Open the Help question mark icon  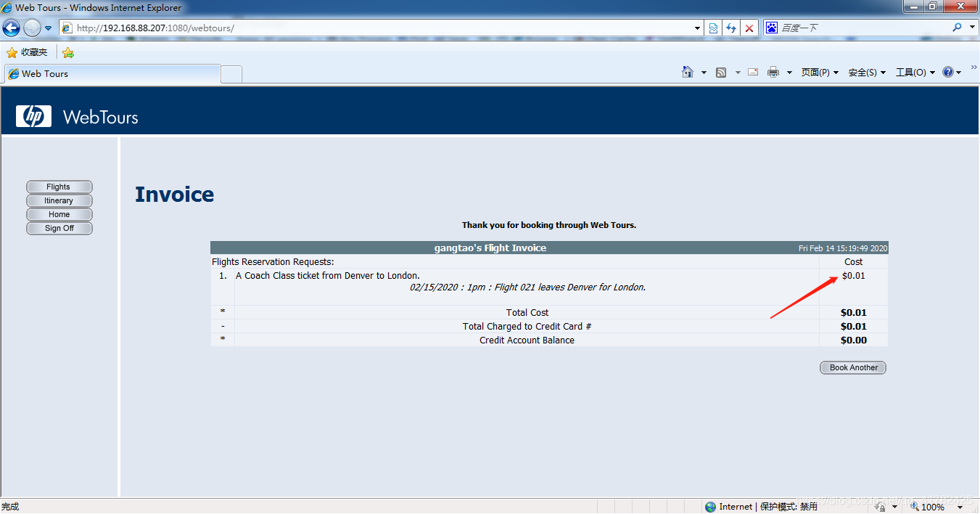pos(947,72)
